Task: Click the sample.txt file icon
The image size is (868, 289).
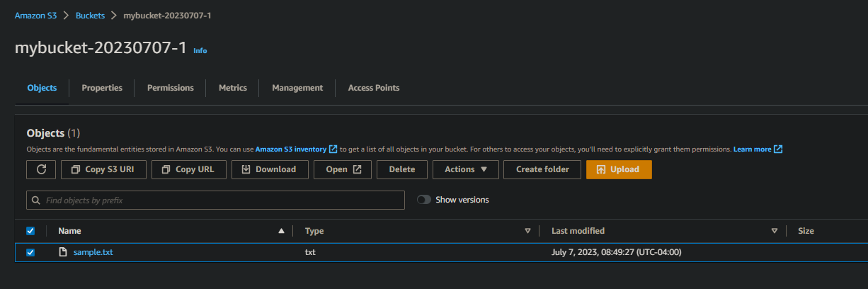Action: (63, 252)
